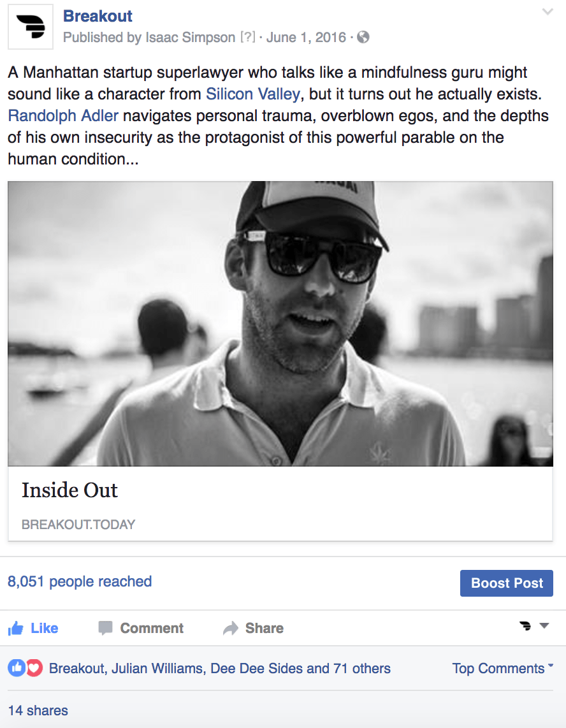The image size is (566, 728).
Task: Click the Comment speech bubble icon
Action: coord(105,628)
